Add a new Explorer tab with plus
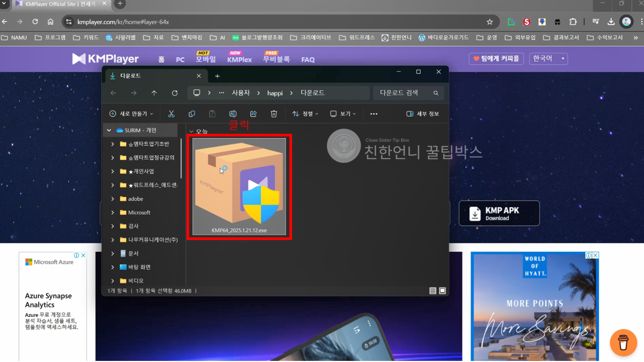 (x=217, y=76)
